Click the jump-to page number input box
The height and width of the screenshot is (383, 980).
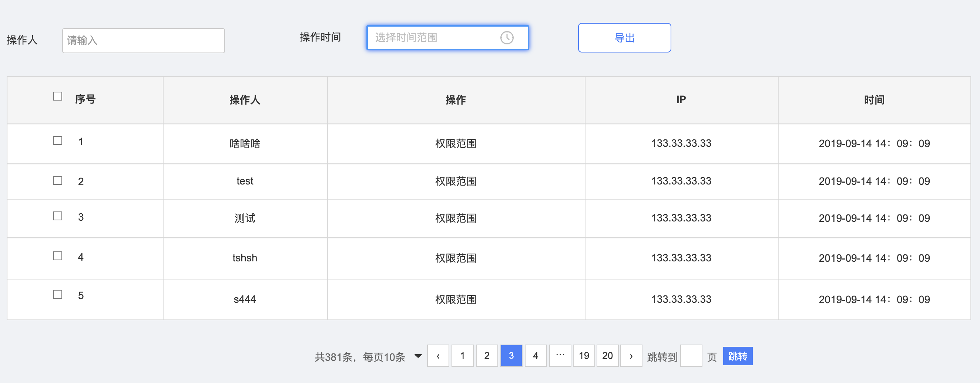(691, 356)
